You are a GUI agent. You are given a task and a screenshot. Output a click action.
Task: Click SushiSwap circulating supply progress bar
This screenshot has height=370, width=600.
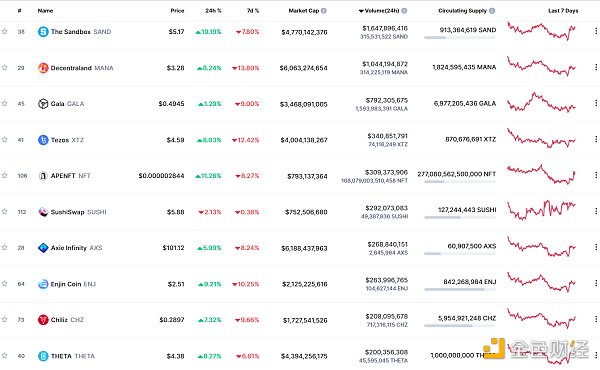pos(460,217)
